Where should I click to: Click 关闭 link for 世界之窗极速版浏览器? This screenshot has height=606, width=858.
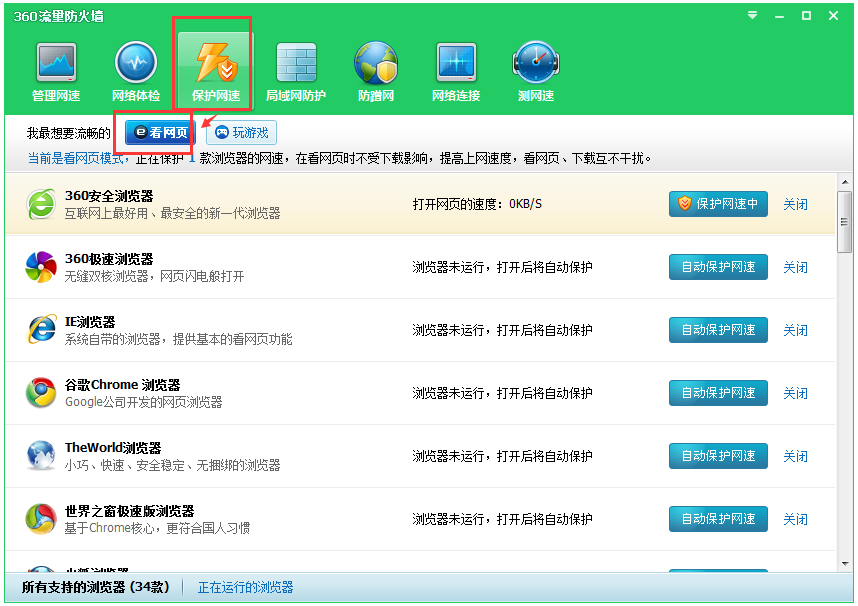[x=795, y=519]
